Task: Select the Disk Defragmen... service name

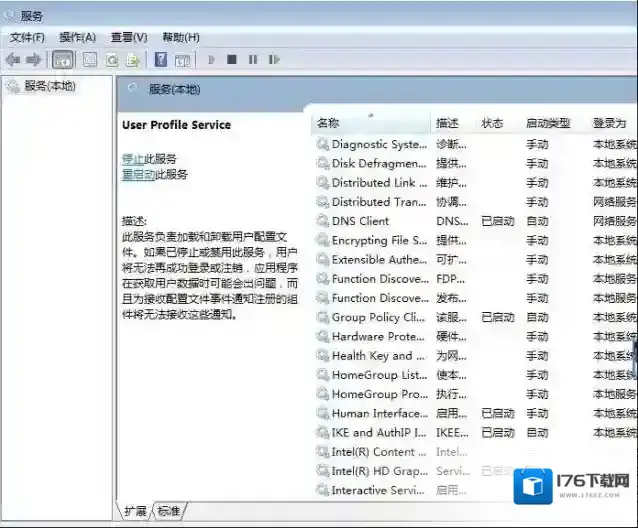Action: (379, 164)
